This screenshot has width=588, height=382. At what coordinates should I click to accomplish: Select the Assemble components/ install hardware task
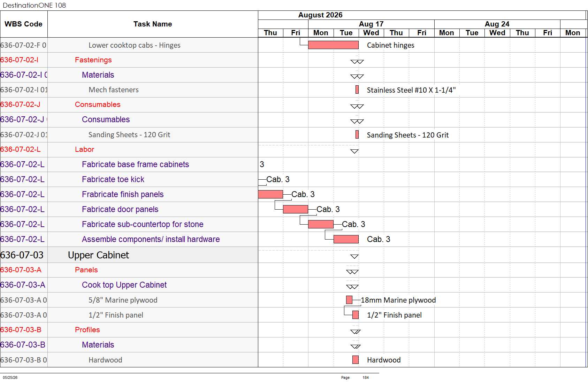(x=151, y=239)
